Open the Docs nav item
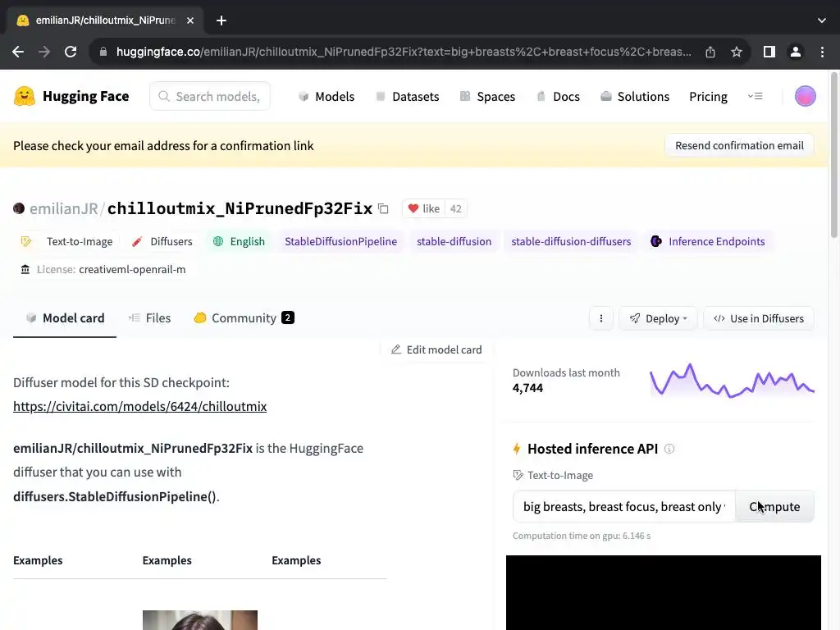Image resolution: width=840 pixels, height=630 pixels. coord(558,97)
